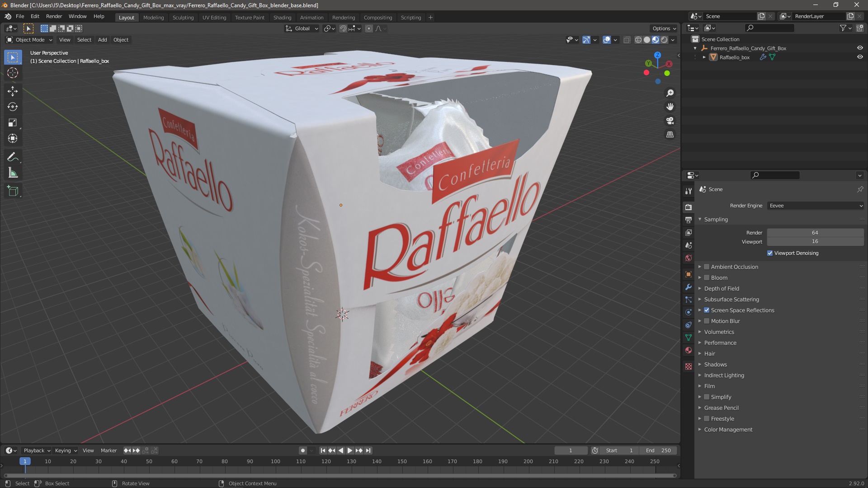Activate the Scale tool
Screen dimensions: 868x488
pyautogui.click(x=13, y=122)
